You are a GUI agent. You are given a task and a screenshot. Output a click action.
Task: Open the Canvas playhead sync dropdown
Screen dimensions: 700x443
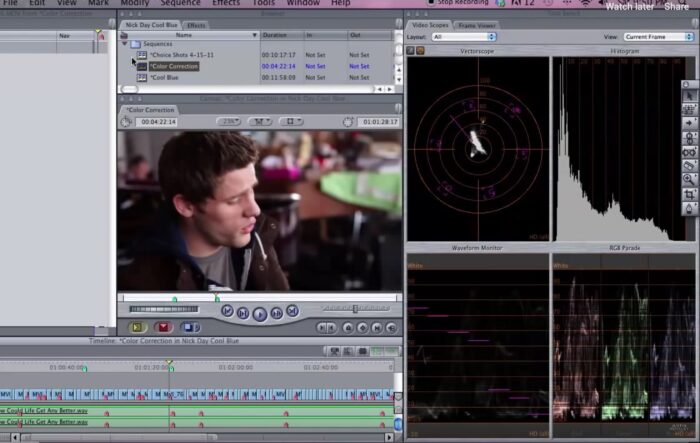(260, 121)
